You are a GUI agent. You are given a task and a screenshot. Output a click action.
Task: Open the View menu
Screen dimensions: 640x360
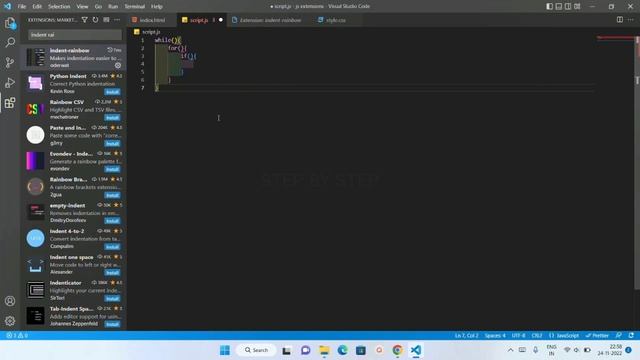pos(82,7)
